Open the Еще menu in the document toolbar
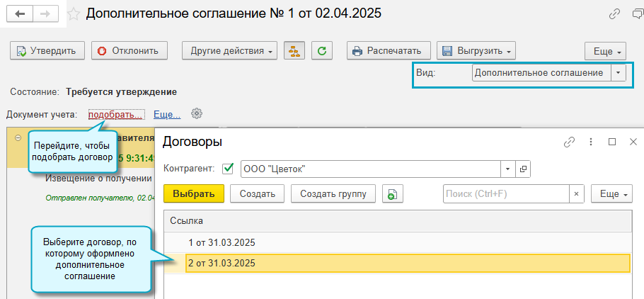644x299 pixels. (x=605, y=52)
